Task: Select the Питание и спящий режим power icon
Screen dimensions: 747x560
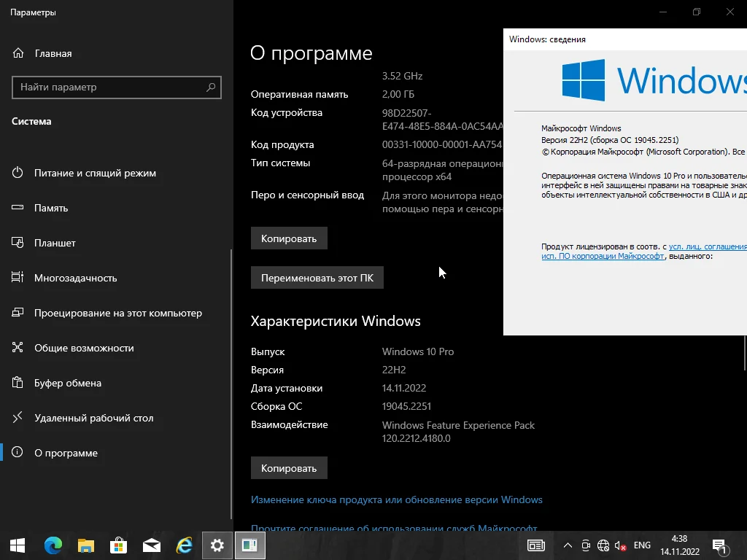Action: pos(18,173)
